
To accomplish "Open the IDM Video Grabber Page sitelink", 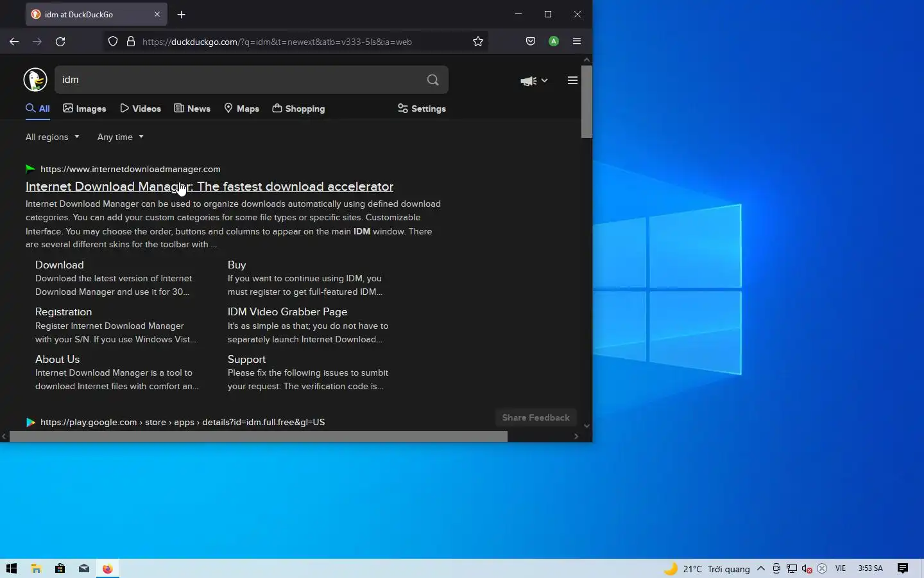I will pos(287,311).
